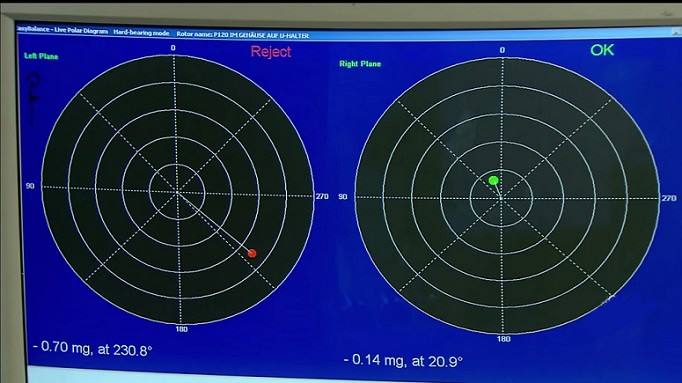
Task: Select the OK status label
Action: pyautogui.click(x=602, y=50)
